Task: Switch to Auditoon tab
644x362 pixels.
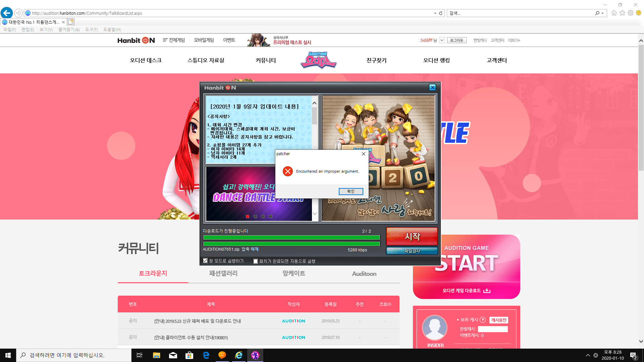Action: 364,274
